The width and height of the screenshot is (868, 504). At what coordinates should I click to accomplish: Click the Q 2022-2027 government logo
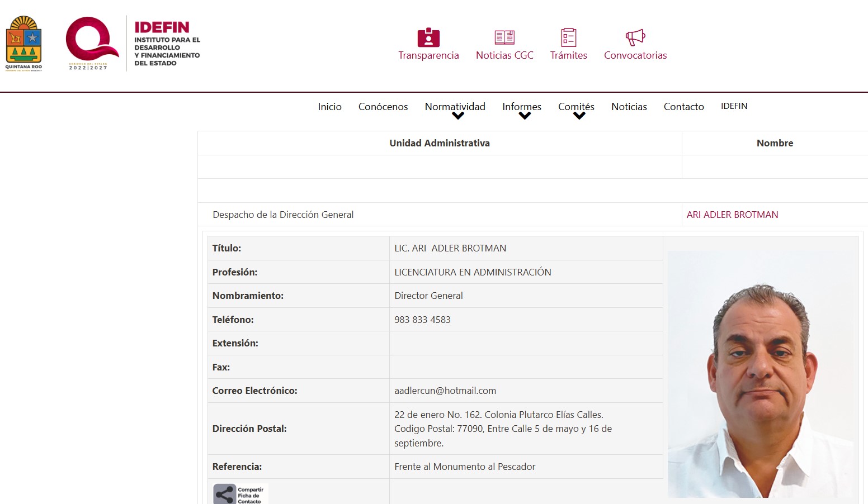click(91, 42)
